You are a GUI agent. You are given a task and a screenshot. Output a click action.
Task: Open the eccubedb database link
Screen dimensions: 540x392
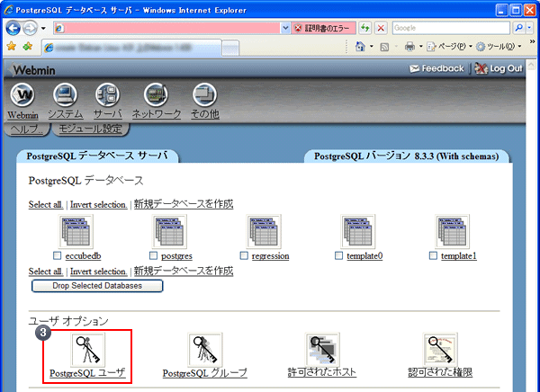coord(83,256)
